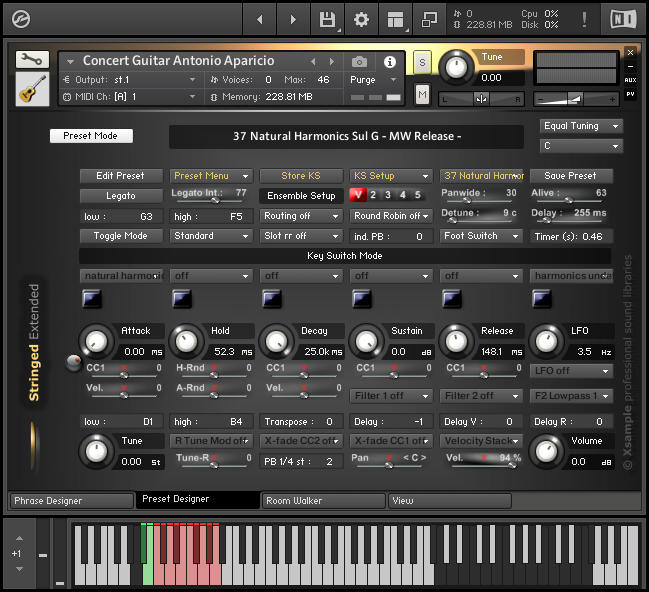Click the exclamation warning icon
The height and width of the screenshot is (592, 649).
pos(584,19)
